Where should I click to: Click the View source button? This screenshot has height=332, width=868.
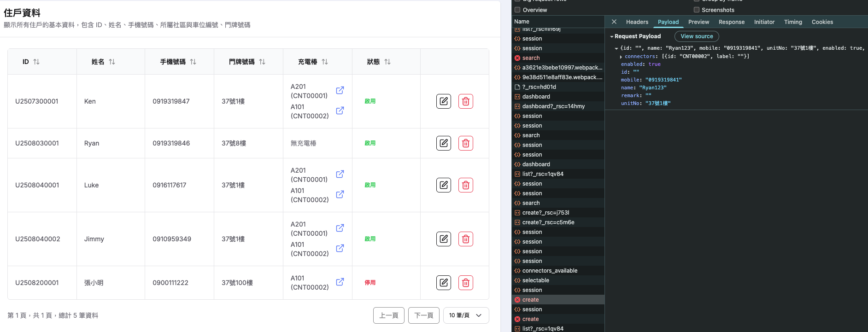point(696,36)
